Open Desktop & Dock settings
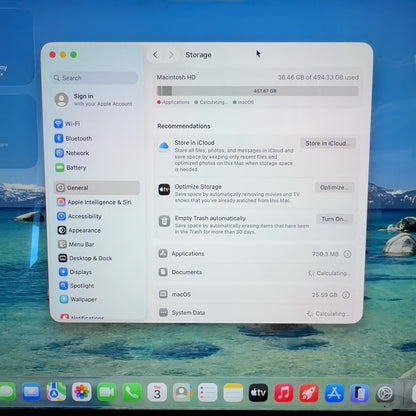The image size is (416, 416). coord(85,258)
